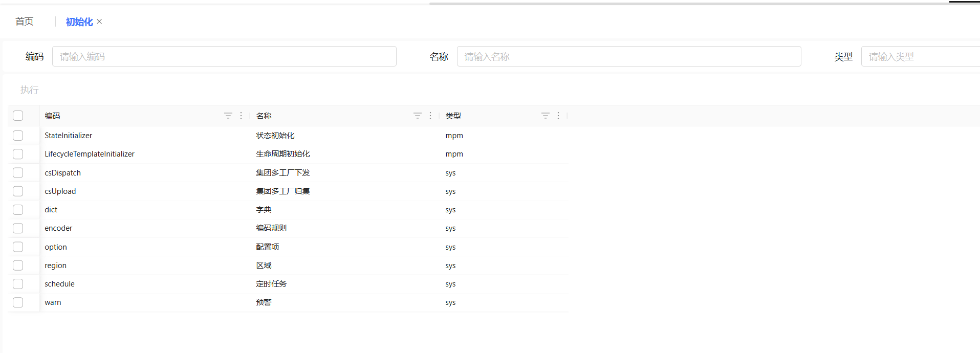Sort by the 类型 column header
This screenshot has height=353, width=980.
(453, 116)
